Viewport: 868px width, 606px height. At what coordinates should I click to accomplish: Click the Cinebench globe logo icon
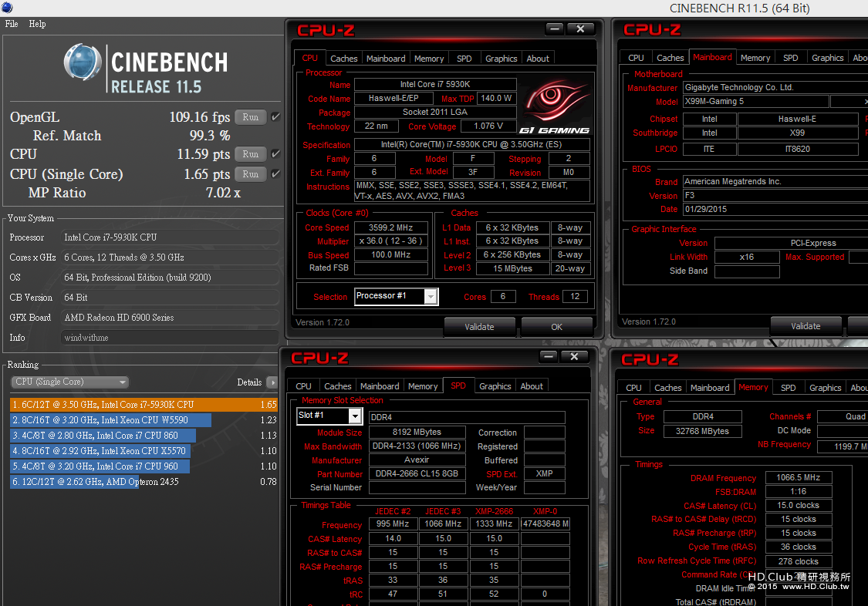point(83,62)
